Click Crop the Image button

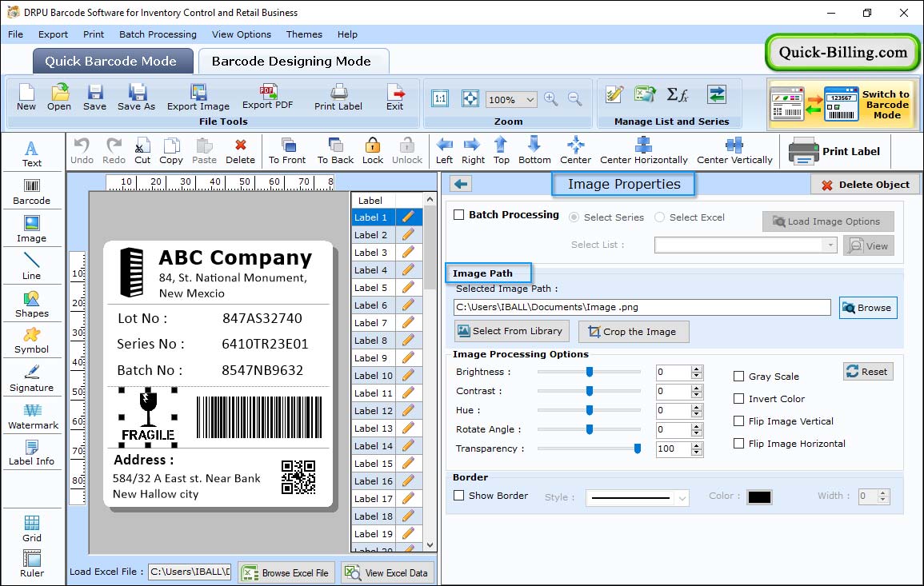coord(634,332)
